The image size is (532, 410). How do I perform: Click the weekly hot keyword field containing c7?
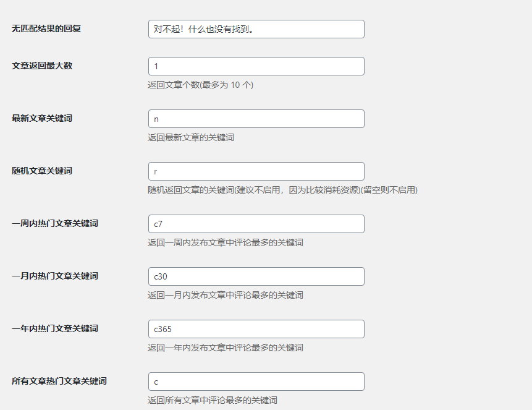[256, 224]
